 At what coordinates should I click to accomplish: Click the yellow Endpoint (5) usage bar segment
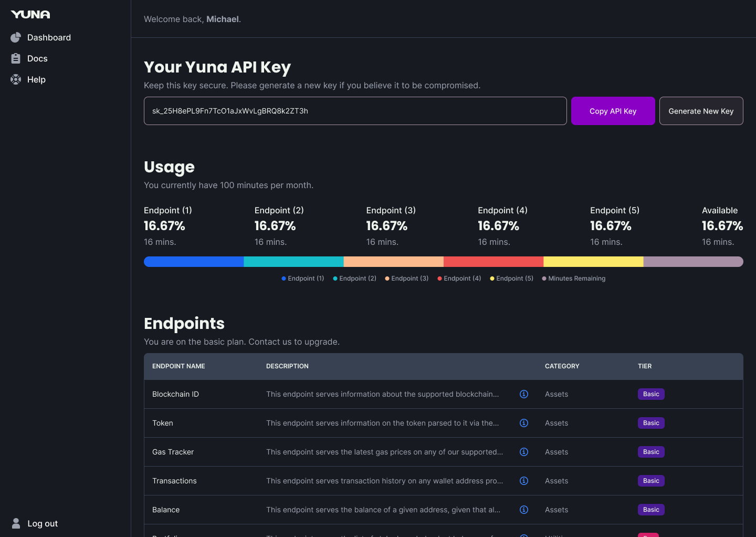593,262
